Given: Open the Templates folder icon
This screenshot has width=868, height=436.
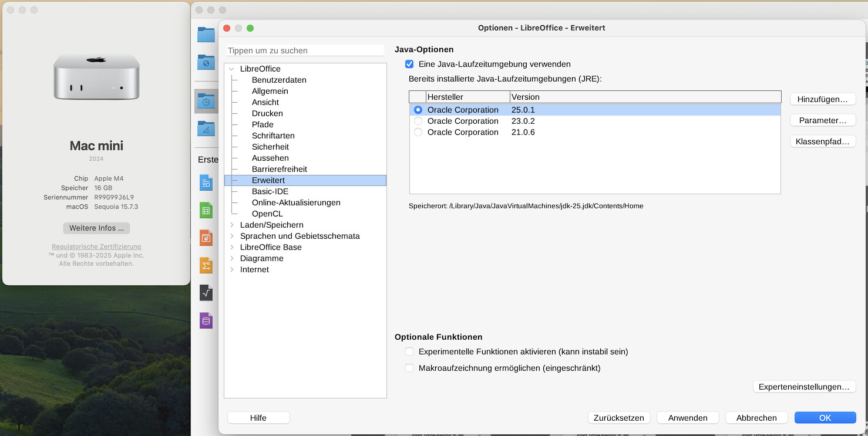Looking at the screenshot, I should pos(206,128).
